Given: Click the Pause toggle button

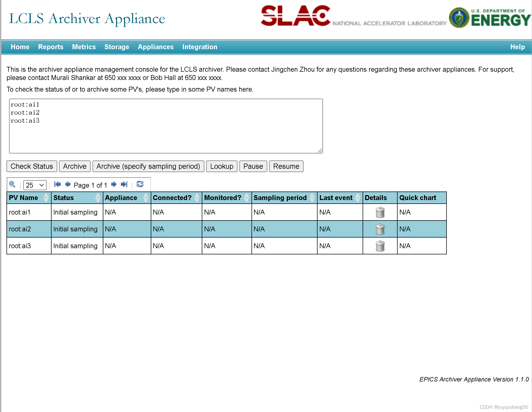Looking at the screenshot, I should [x=253, y=166].
